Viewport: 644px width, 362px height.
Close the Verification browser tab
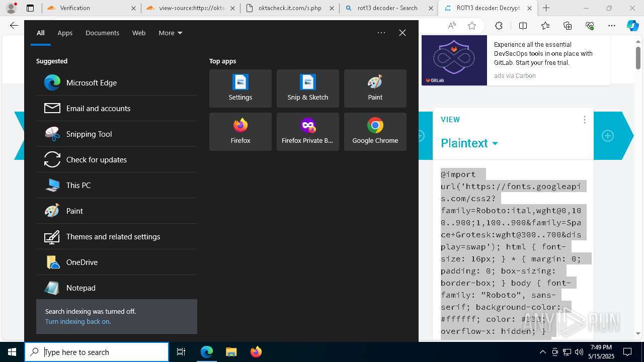[x=133, y=8]
